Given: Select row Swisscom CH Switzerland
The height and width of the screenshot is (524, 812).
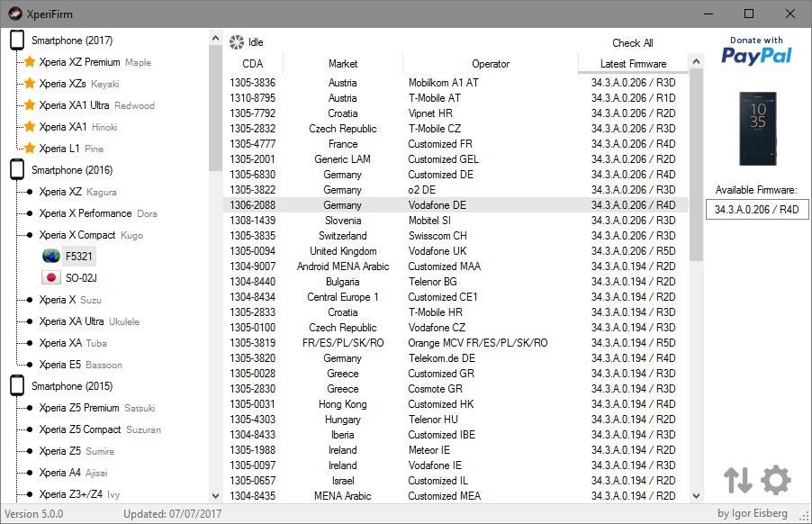Looking at the screenshot, I should (x=456, y=236).
